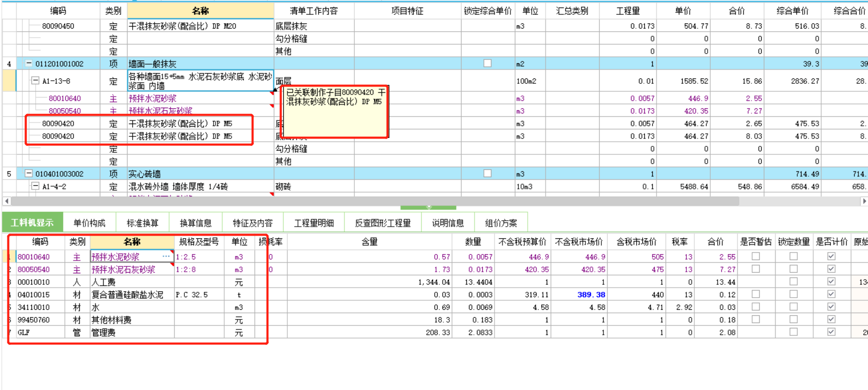Click the comprehensive price value 2836.27

point(804,81)
